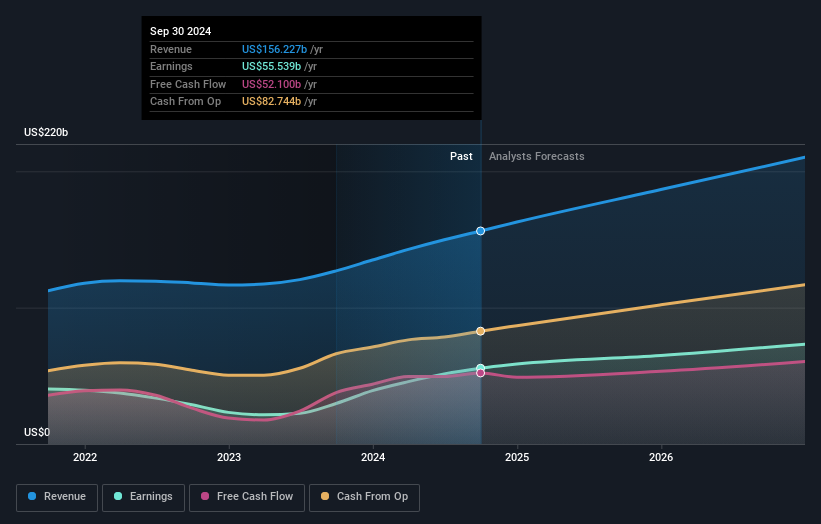Click the Analysts Forecasts label
Screen dimensions: 821x524
coord(537,156)
